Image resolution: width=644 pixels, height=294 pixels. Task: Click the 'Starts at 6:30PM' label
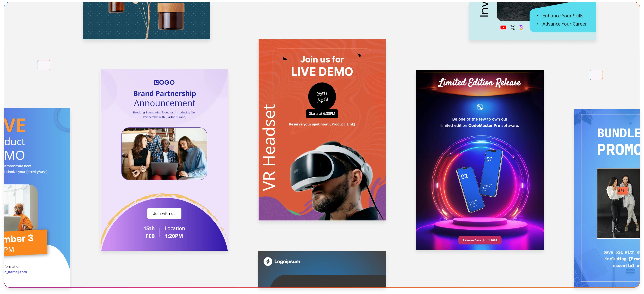click(x=322, y=113)
